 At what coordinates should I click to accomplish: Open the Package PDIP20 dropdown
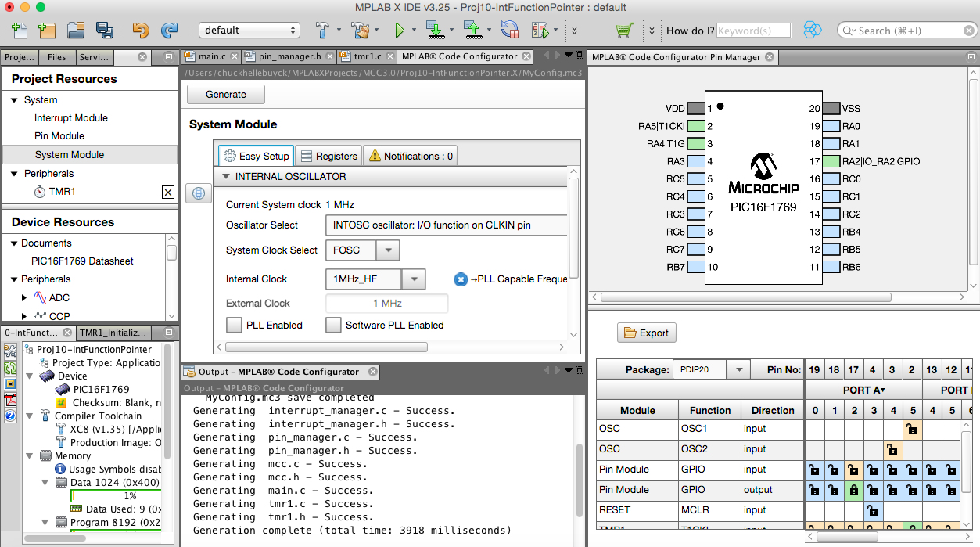[x=738, y=369]
